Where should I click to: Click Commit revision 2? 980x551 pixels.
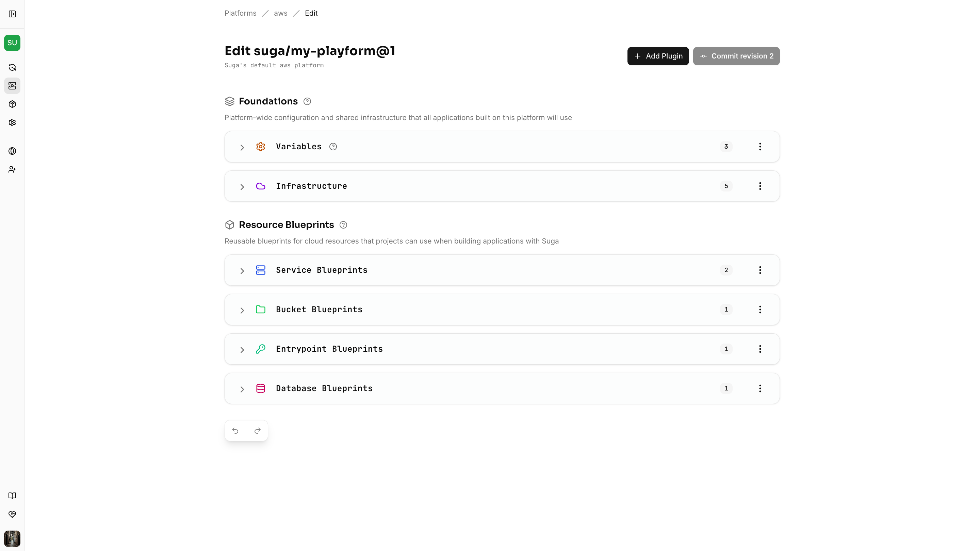(x=736, y=56)
